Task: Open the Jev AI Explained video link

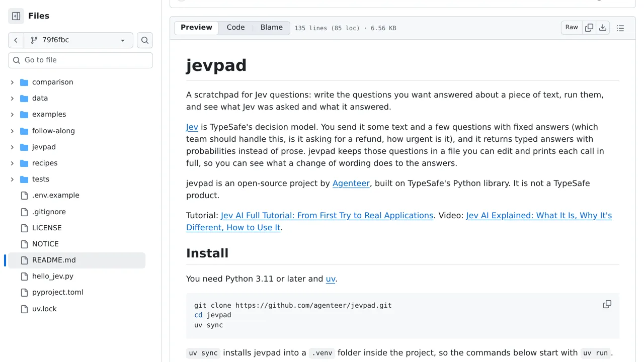Action: [539, 216]
